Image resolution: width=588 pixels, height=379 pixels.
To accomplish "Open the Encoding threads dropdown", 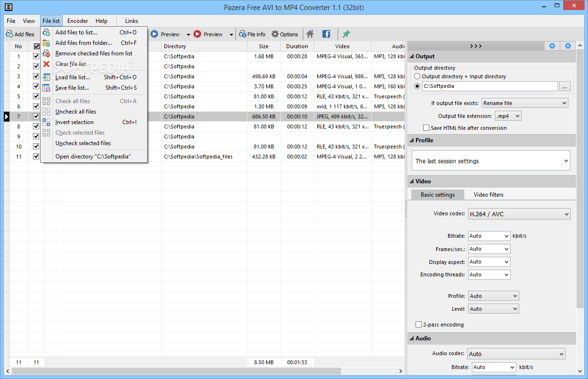I will [x=489, y=274].
